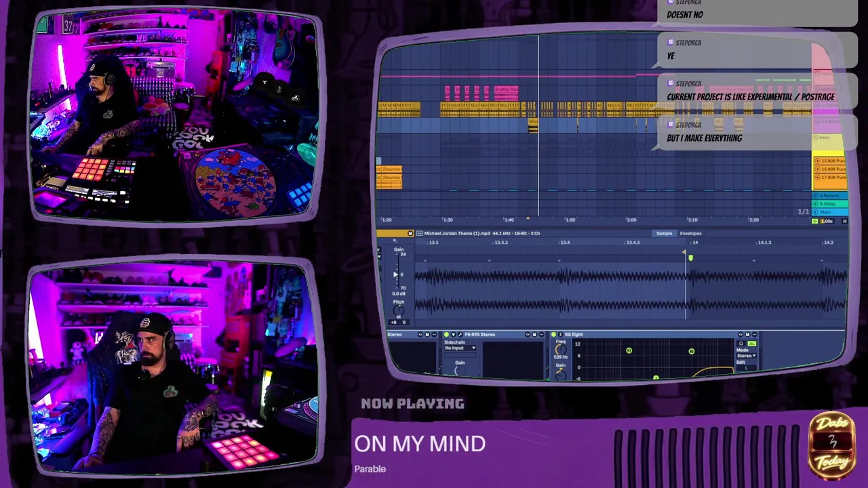Open Sidechain No Input dropdown

[x=460, y=348]
